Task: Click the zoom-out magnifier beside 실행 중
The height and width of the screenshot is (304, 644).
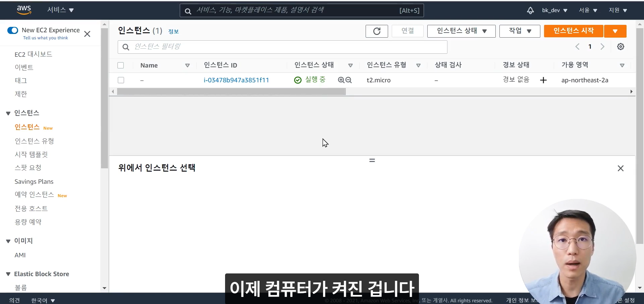Action: click(348, 80)
